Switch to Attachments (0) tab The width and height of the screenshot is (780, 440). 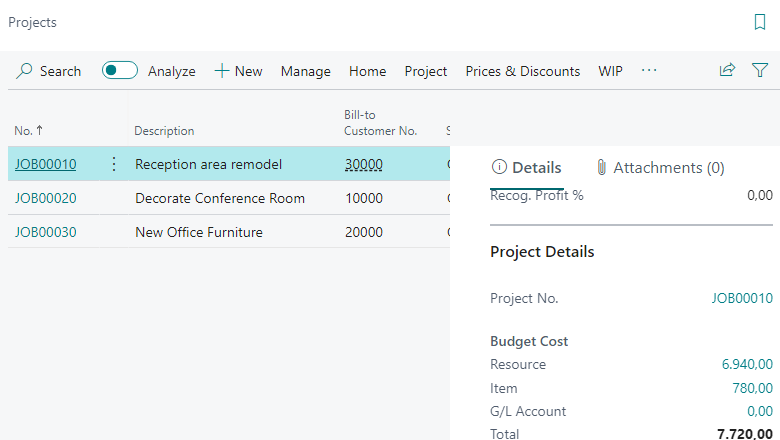660,168
